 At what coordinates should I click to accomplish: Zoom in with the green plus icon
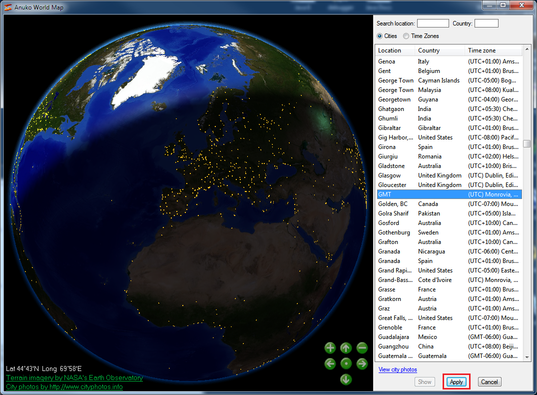coord(330,348)
